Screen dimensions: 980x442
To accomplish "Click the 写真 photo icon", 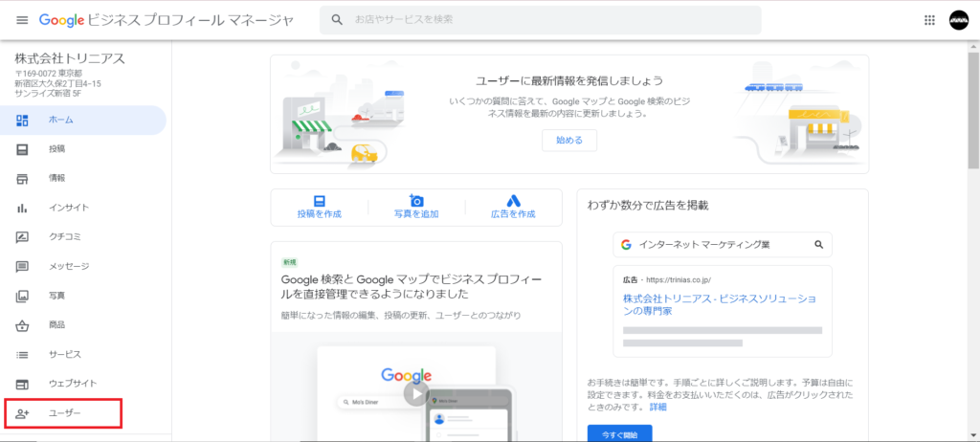I will coord(22,296).
